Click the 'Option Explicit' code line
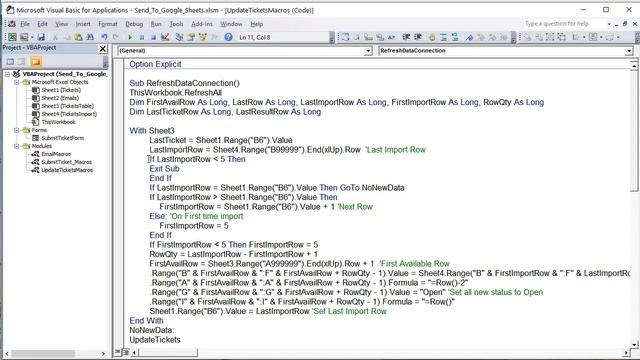Viewport: 640px width, 360px height. [x=155, y=64]
